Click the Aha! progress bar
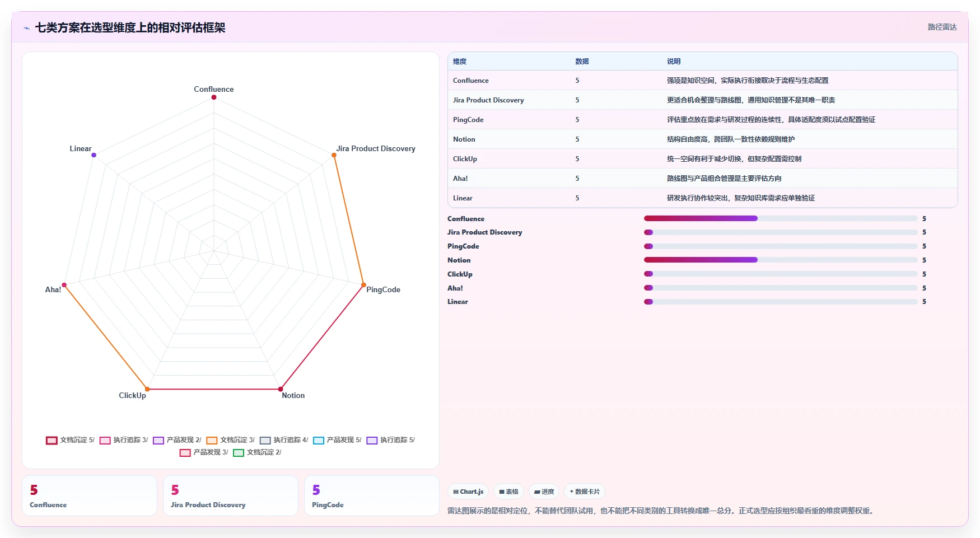The height and width of the screenshot is (538, 980). [781, 288]
